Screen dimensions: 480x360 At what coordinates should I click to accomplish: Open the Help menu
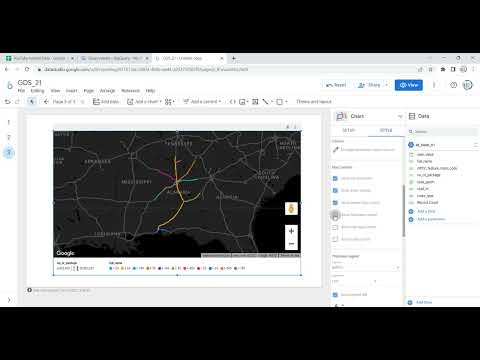click(150, 91)
